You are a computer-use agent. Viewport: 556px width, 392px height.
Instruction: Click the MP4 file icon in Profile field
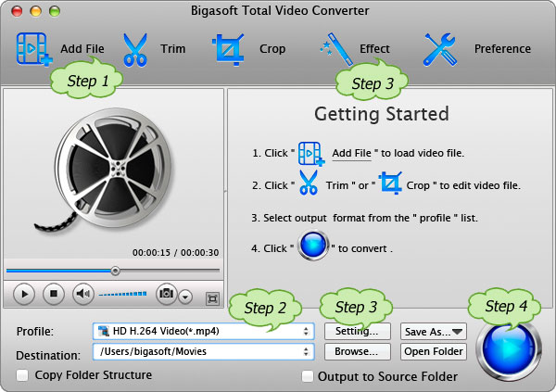(x=104, y=331)
